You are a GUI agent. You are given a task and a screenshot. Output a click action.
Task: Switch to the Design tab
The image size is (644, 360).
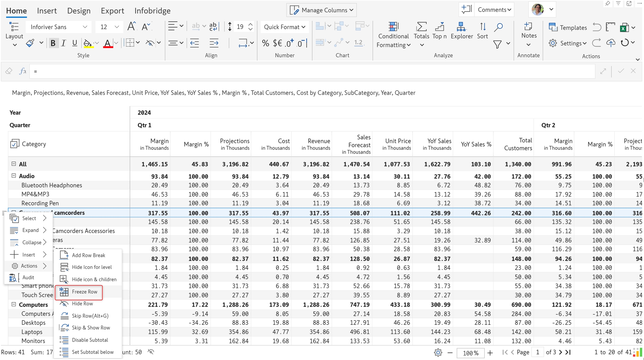(x=79, y=11)
